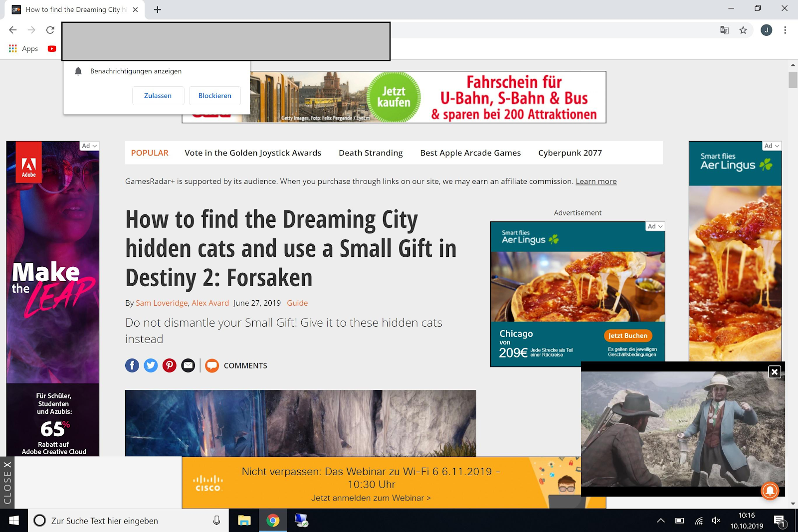Open the COMMENTS link
This screenshot has height=532, width=798.
tap(245, 365)
